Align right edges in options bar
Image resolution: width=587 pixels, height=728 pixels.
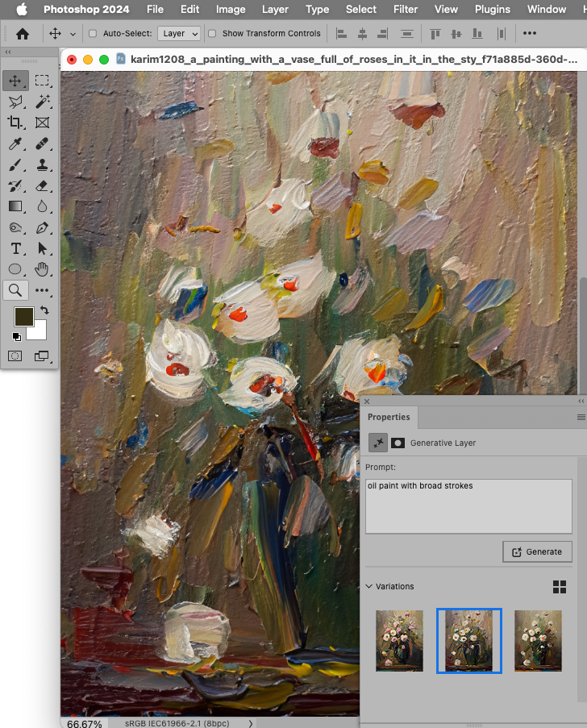382,33
